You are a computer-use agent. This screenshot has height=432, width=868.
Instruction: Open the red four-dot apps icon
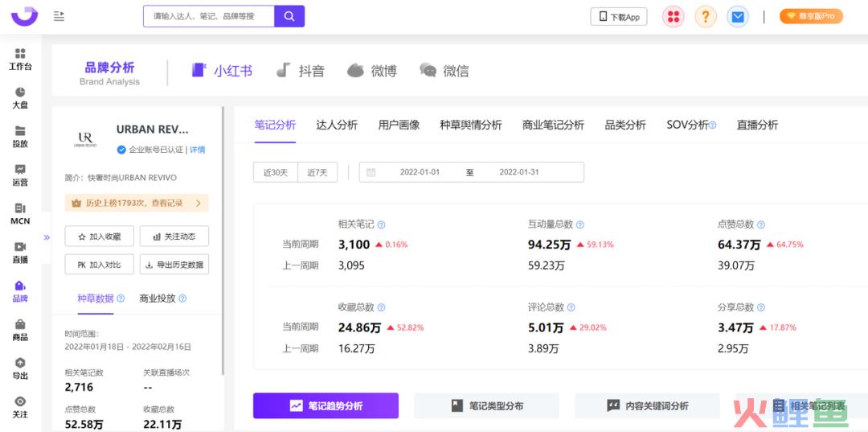coord(674,17)
